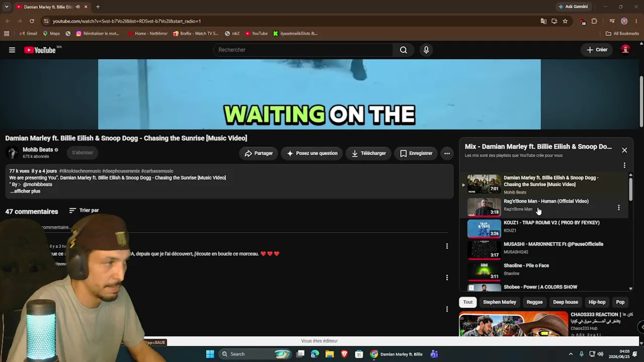Open the Windows Start menu
This screenshot has height=362, width=644.
210,354
